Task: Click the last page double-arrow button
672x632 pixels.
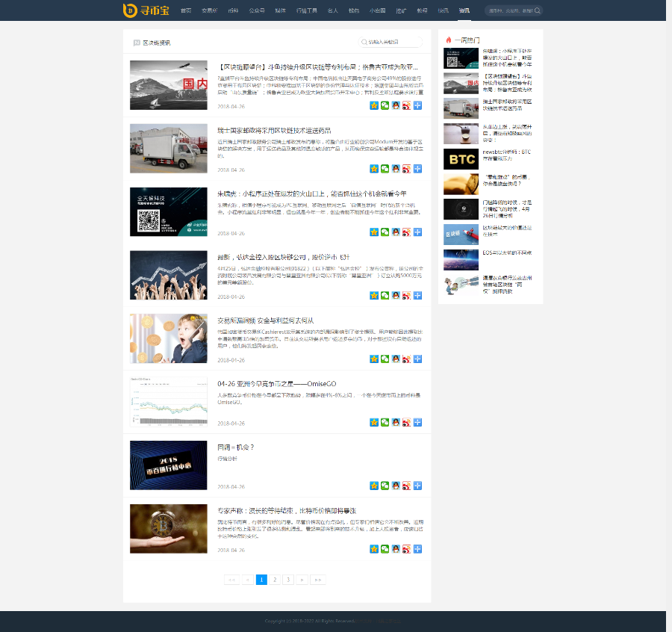Action: (x=317, y=580)
